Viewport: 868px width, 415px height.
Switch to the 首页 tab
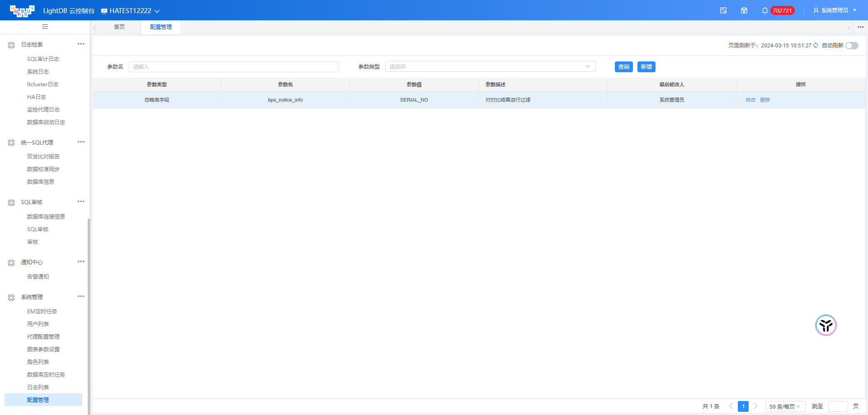point(119,27)
